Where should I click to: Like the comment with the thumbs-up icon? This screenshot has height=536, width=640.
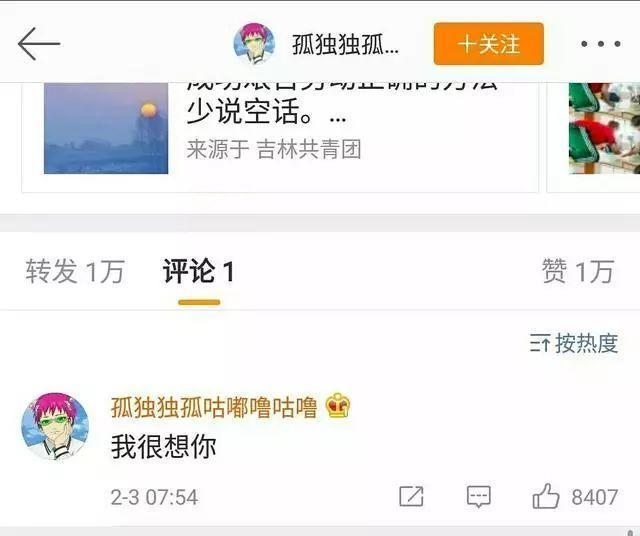coord(545,496)
